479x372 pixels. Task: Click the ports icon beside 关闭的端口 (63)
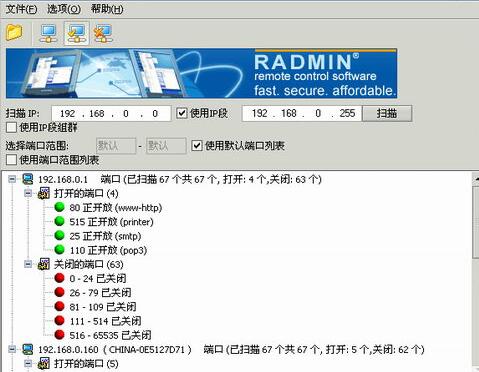tap(44, 264)
